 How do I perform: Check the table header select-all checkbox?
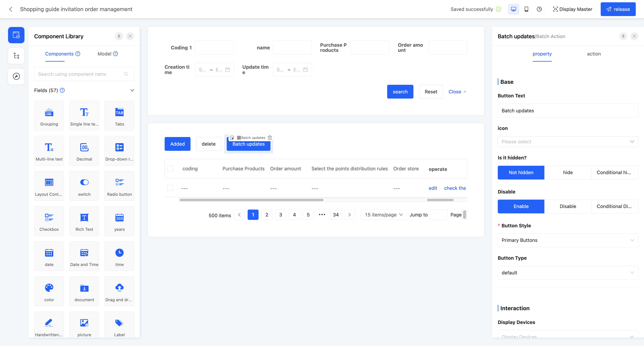tap(170, 169)
